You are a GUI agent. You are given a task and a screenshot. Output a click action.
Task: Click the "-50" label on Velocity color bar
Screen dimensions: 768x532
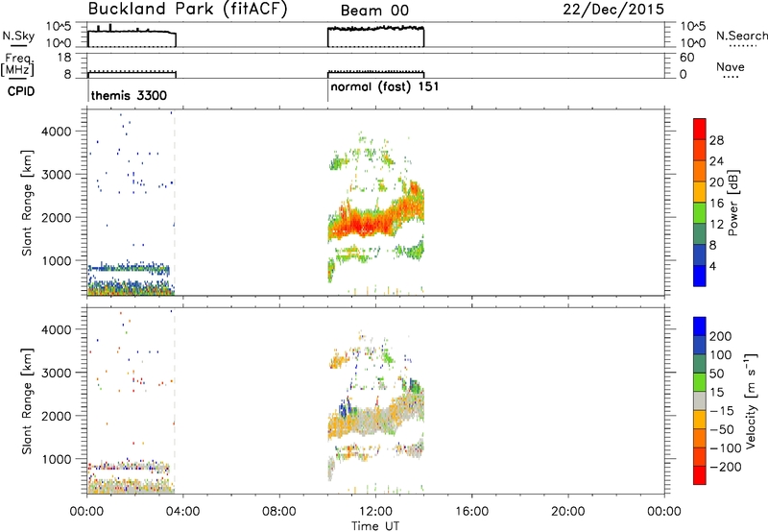(x=722, y=429)
